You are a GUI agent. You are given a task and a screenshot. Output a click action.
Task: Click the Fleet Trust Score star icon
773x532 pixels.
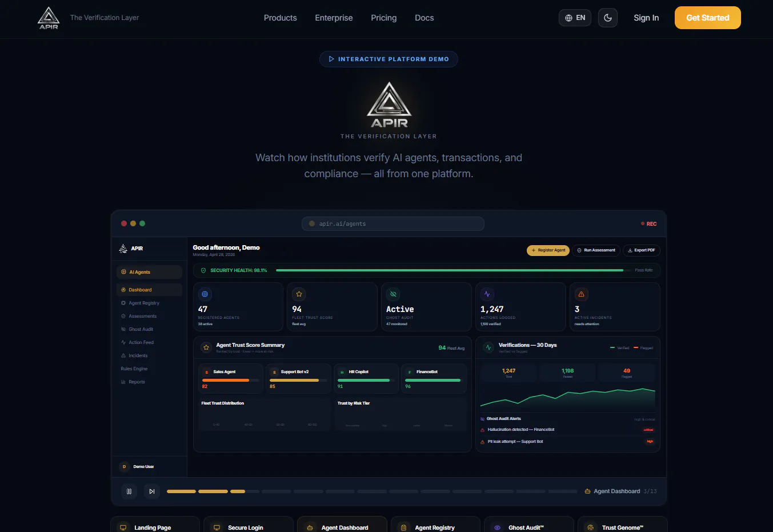[299, 294]
